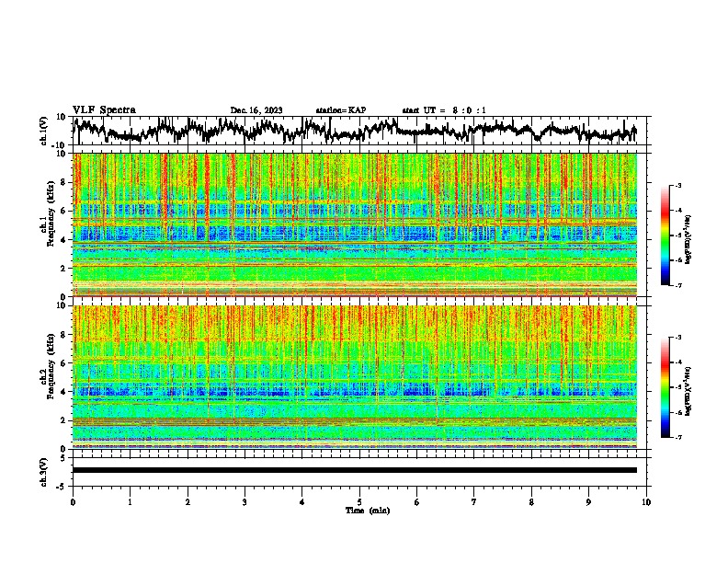Click the "2" kHz tick of ch.2 spectrogram
Screen dimensions: 728x563
point(64,420)
